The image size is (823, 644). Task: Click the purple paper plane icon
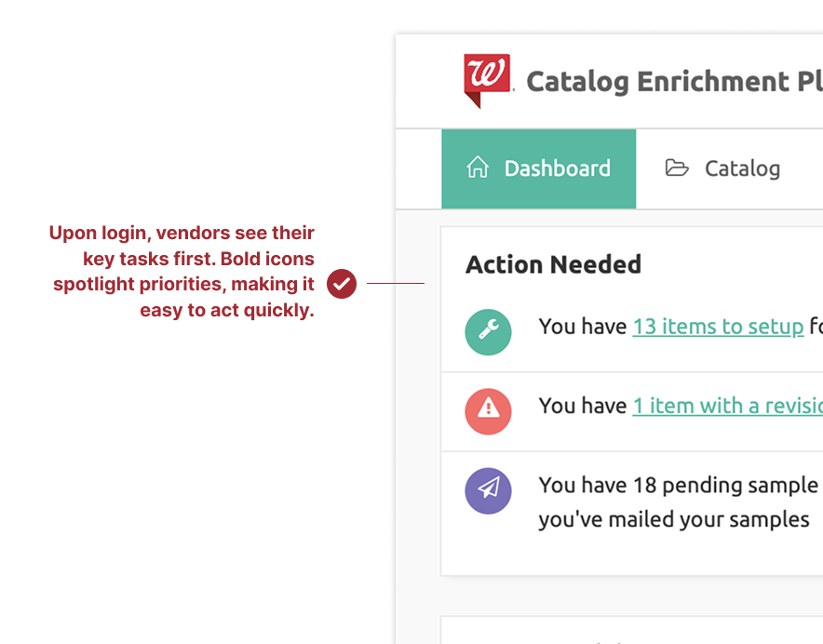488,490
